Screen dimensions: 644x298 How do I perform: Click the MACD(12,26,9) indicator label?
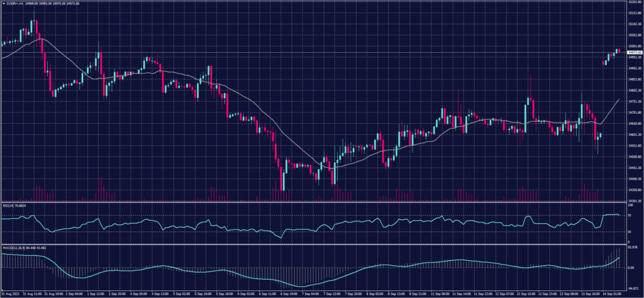[25, 247]
